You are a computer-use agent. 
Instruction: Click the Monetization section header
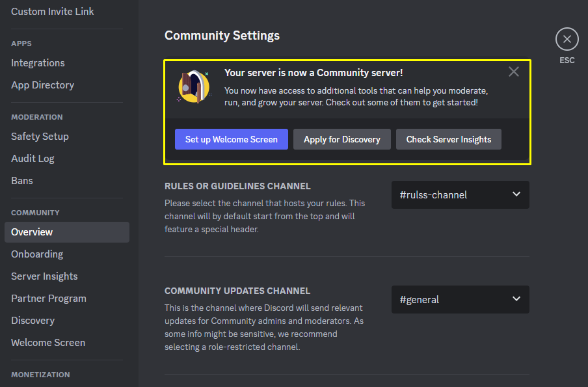[40, 375]
